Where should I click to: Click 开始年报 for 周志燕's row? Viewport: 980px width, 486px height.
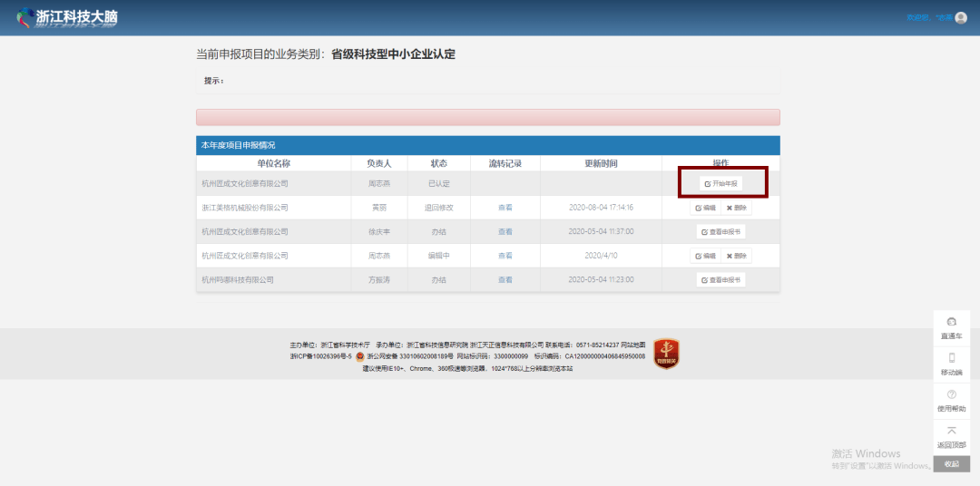[720, 184]
